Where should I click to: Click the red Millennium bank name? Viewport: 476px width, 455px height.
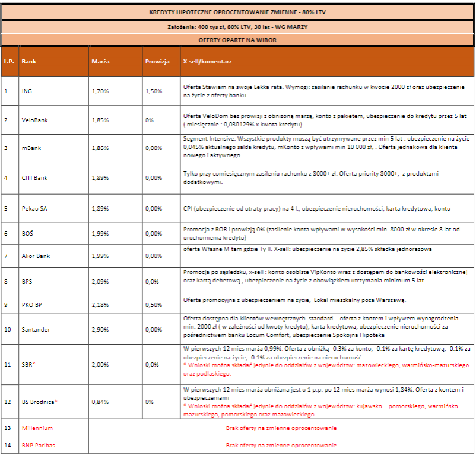coord(37,428)
